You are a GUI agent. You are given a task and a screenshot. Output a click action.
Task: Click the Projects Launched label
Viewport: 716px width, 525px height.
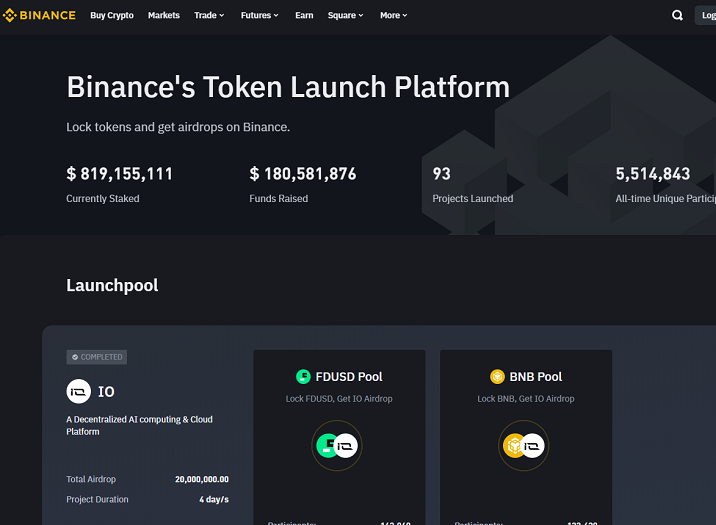(x=473, y=199)
